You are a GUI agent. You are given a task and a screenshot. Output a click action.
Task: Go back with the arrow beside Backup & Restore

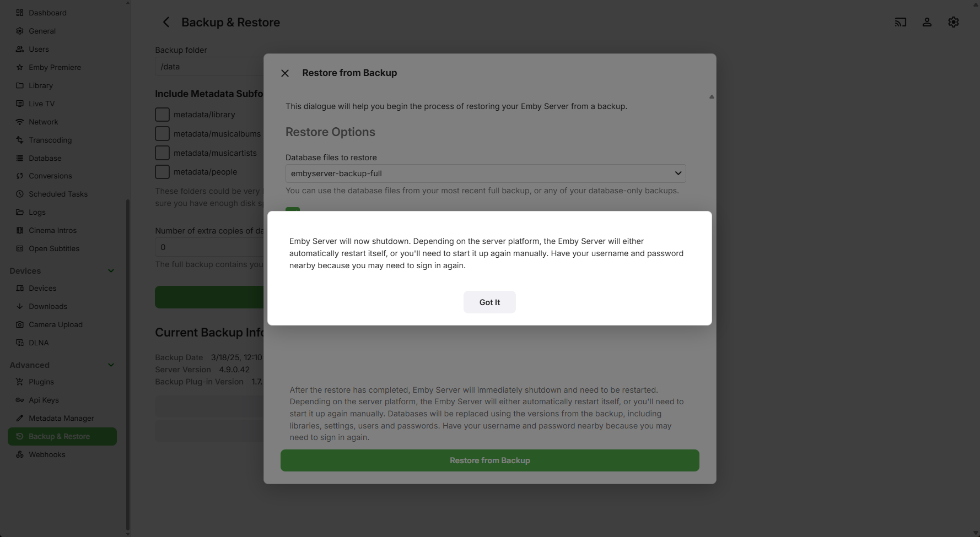pos(166,22)
